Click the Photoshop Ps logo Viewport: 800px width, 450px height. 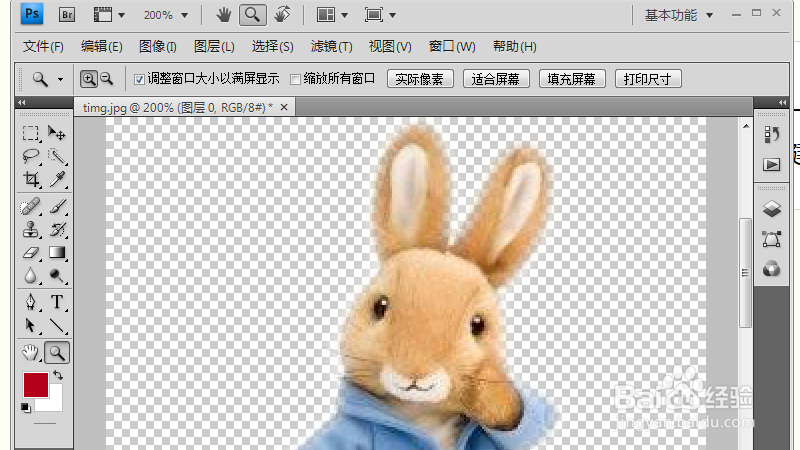[32, 14]
